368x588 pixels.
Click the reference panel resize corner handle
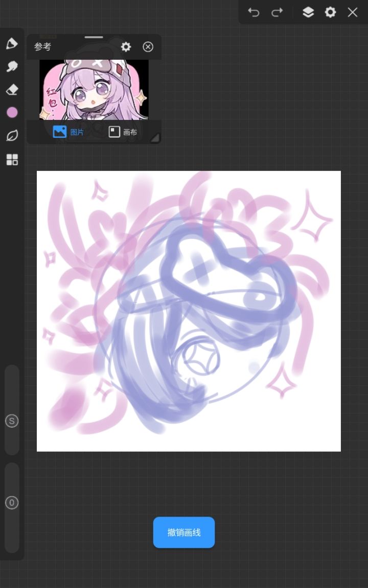click(155, 138)
